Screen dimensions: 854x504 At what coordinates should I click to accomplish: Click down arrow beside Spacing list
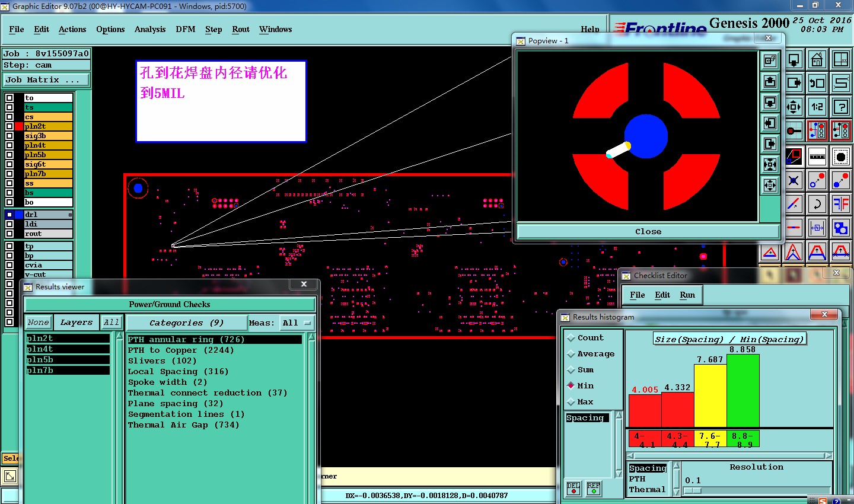619,473
